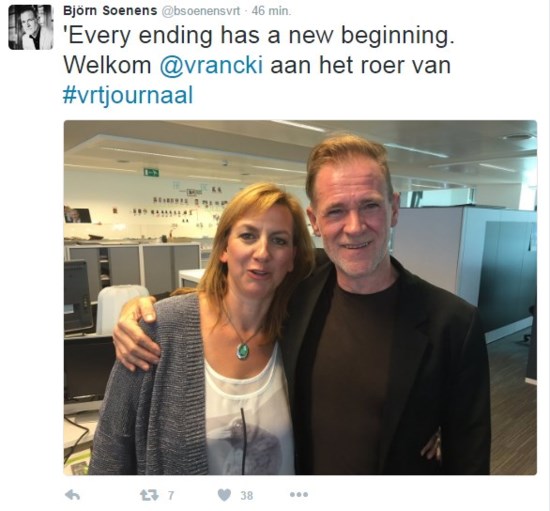This screenshot has height=511, width=550.
Task: Click the 'aan het roer van' tweet text
Action: tap(361, 65)
